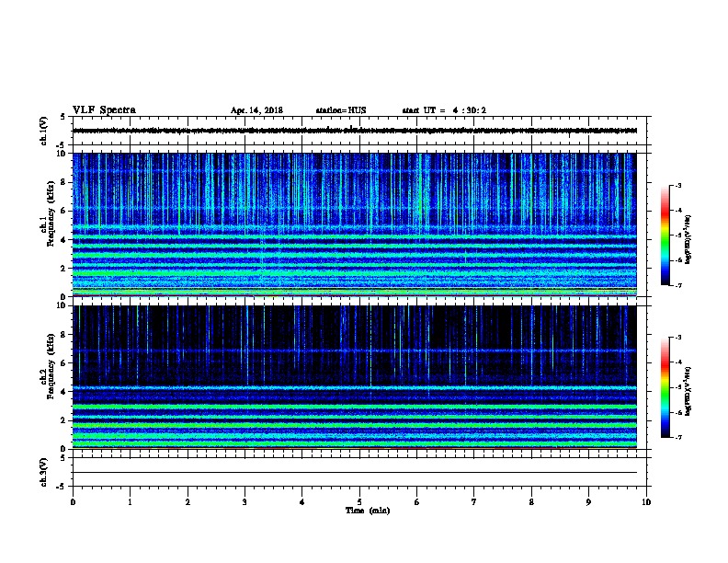Click time axis tick label "10" at right end
The height and width of the screenshot is (563, 728).
(646, 502)
